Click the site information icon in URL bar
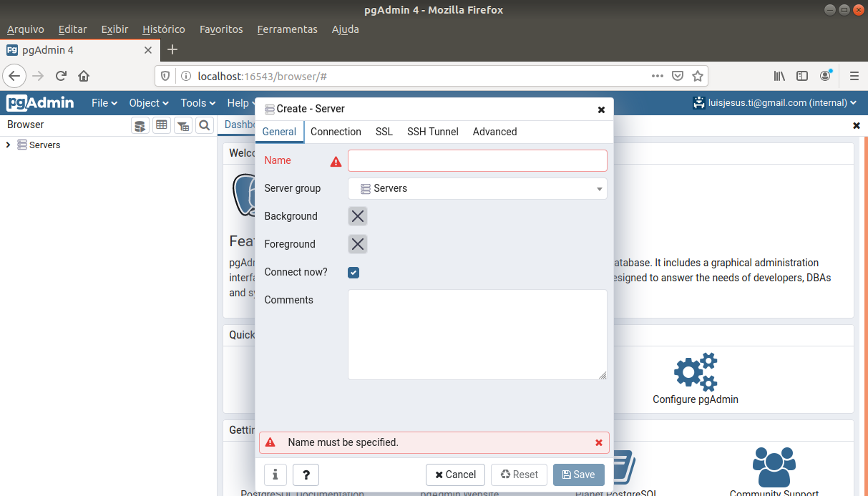This screenshot has width=868, height=496. click(x=185, y=76)
